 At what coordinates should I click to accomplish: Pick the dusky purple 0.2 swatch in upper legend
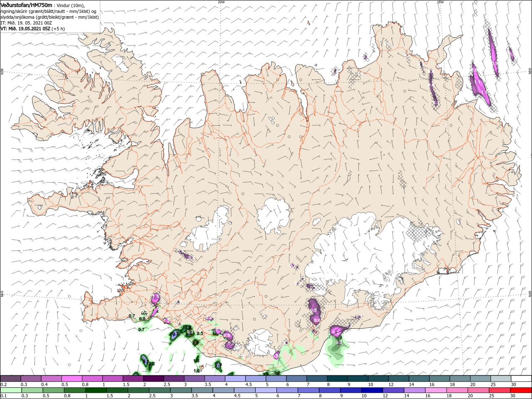click(10, 378)
